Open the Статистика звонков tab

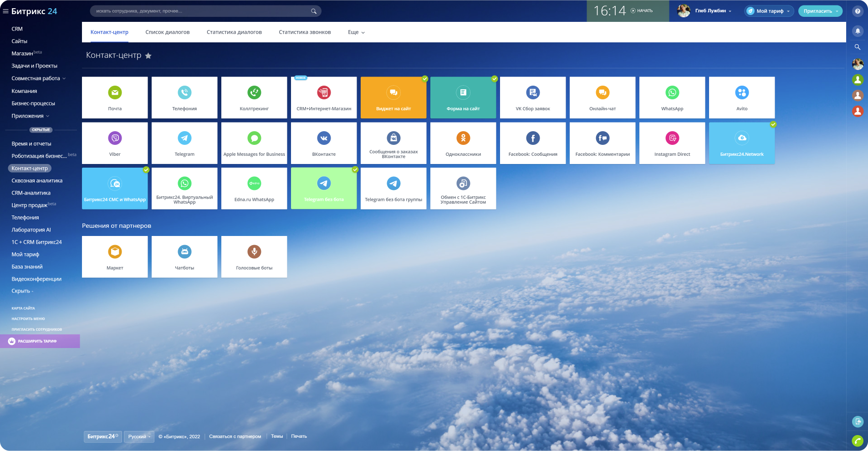pos(305,32)
